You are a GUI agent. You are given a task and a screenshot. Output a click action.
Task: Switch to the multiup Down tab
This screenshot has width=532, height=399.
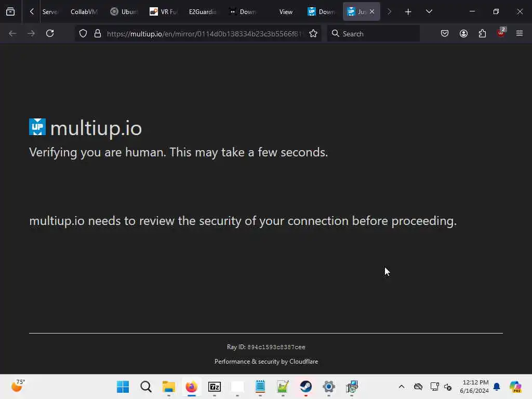321,12
